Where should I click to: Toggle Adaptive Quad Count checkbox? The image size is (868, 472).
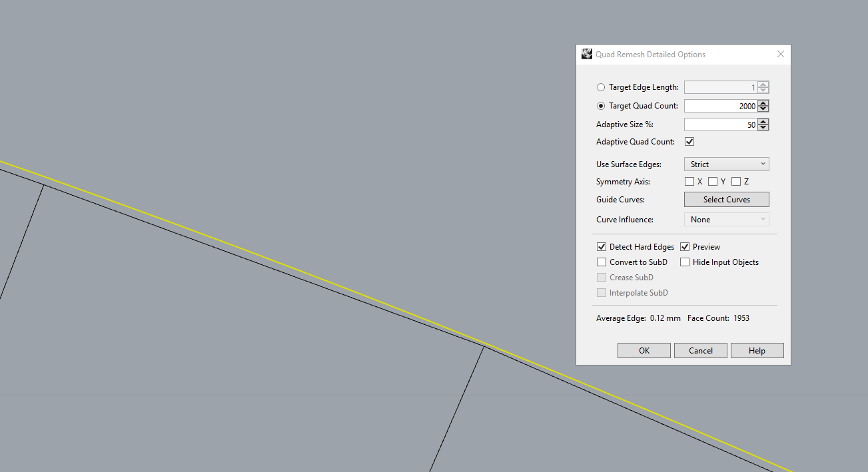[689, 142]
